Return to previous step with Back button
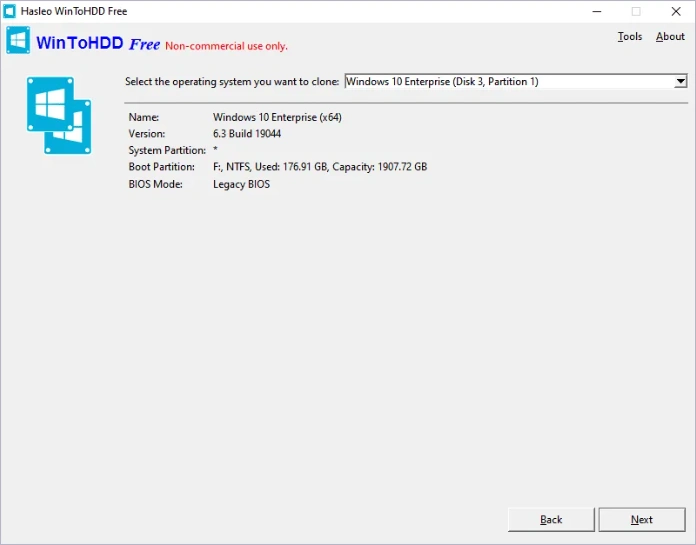This screenshot has width=696, height=545. tap(551, 519)
